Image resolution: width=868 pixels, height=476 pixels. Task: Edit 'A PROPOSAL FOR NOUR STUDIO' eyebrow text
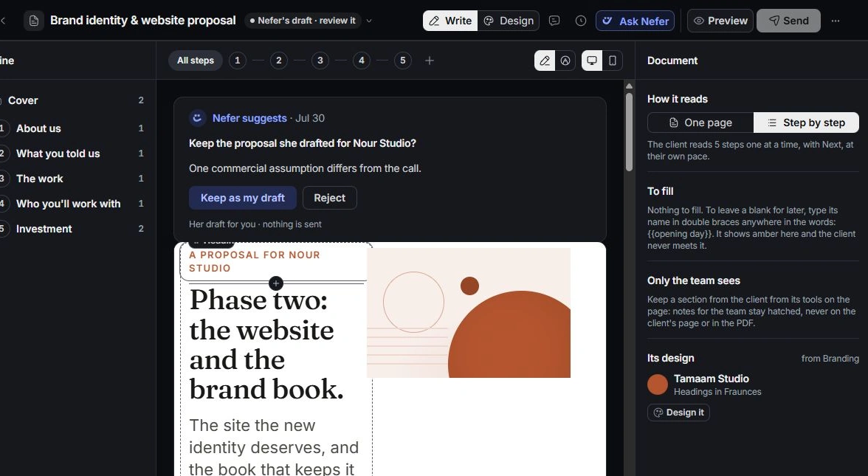[x=255, y=261]
